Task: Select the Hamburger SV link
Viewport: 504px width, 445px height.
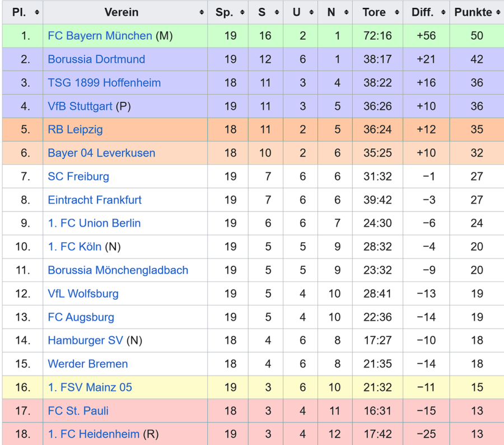Action: 85,340
